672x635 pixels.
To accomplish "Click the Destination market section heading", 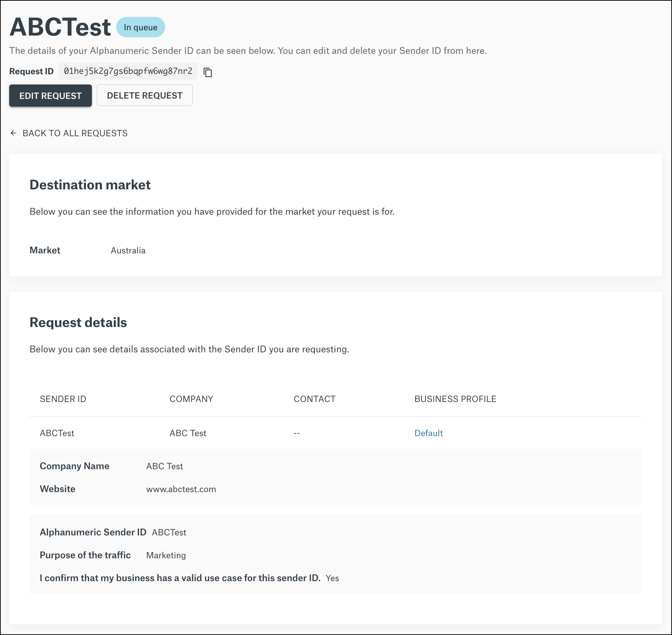I will pyautogui.click(x=91, y=184).
